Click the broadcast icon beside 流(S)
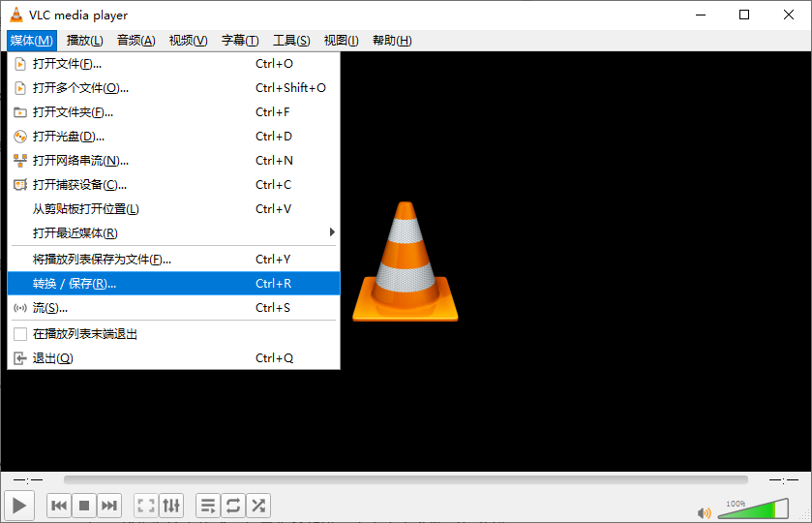 pos(20,308)
